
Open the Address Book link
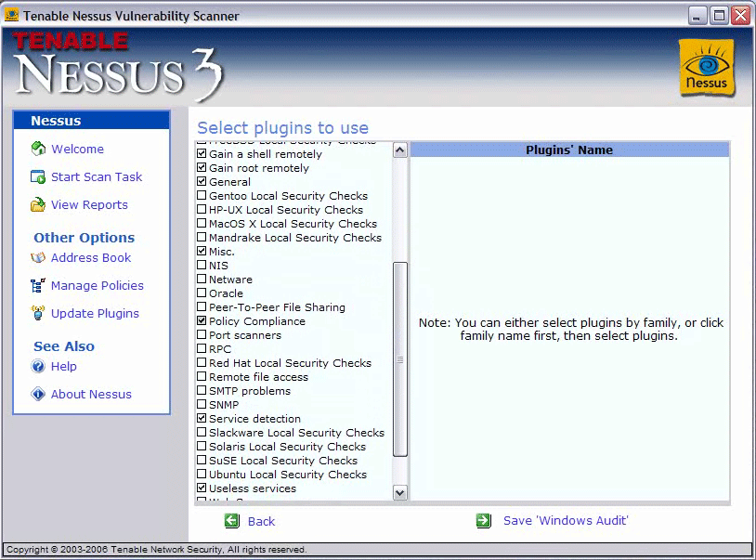point(91,258)
